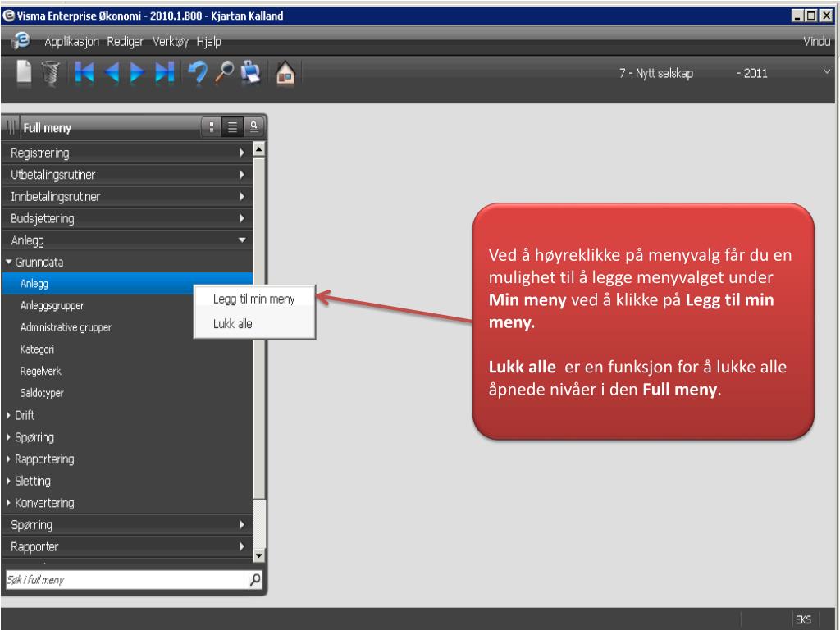
Task: Expand the bottom Spørring menu section
Action: coord(127,525)
